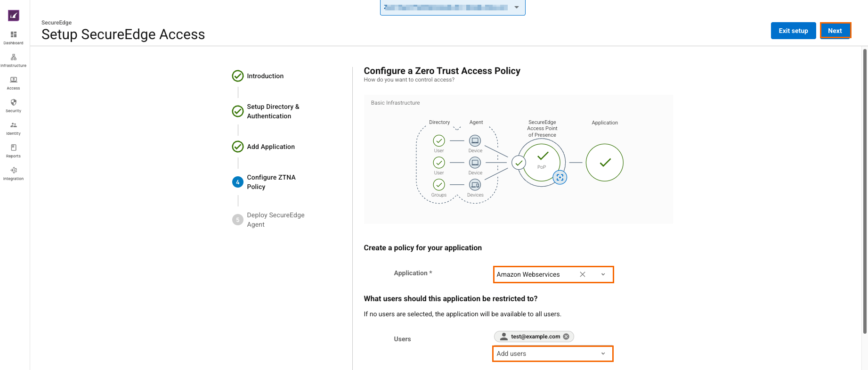Click the Barracuda logo icon
Screen dimensions: 868x370
click(14, 16)
